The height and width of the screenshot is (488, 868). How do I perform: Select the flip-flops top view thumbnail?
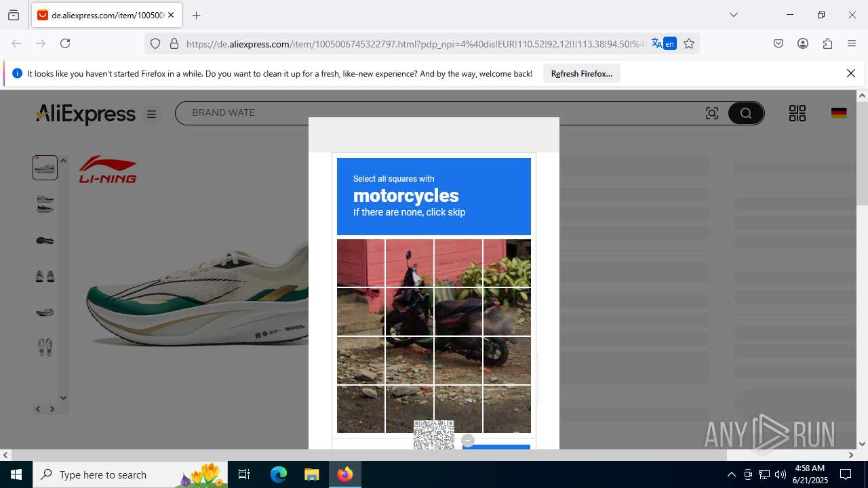coord(45,347)
